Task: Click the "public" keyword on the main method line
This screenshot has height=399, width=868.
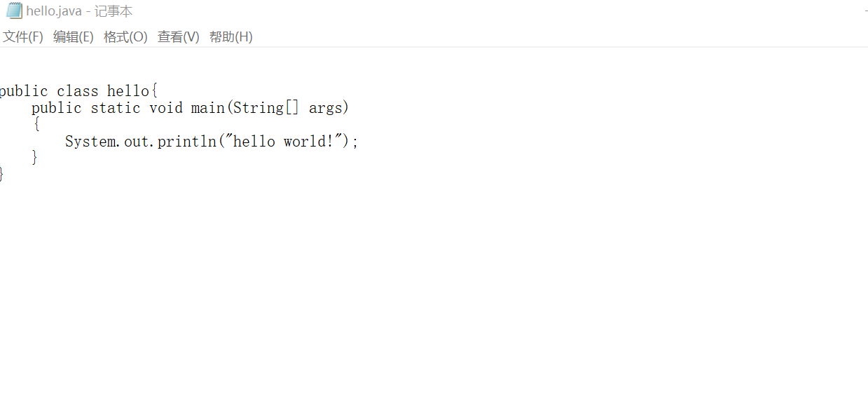Action: coord(56,108)
